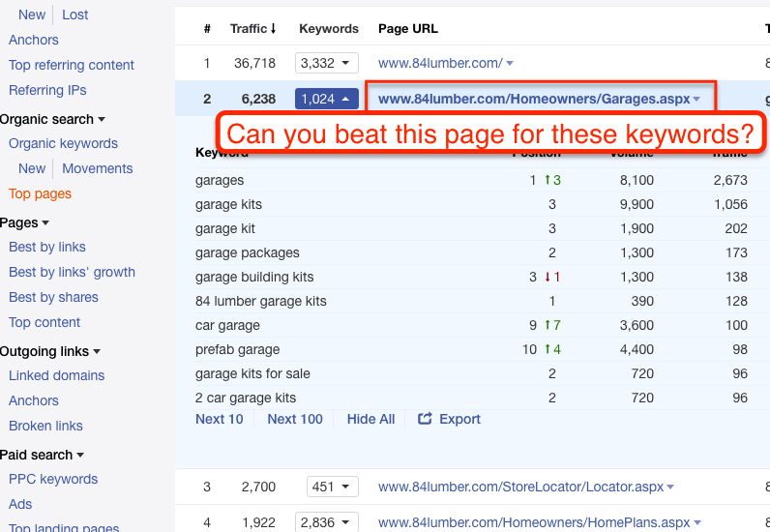This screenshot has width=770, height=532.
Task: Click the Next 100 link
Action: pyautogui.click(x=294, y=419)
